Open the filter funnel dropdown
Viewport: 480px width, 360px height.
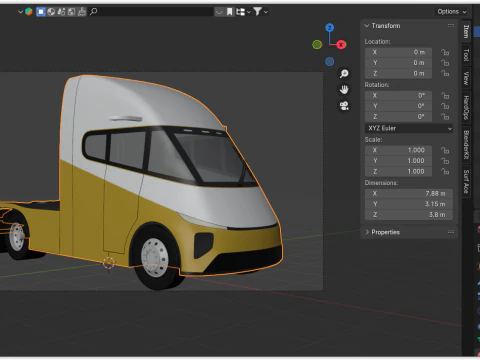260,12
